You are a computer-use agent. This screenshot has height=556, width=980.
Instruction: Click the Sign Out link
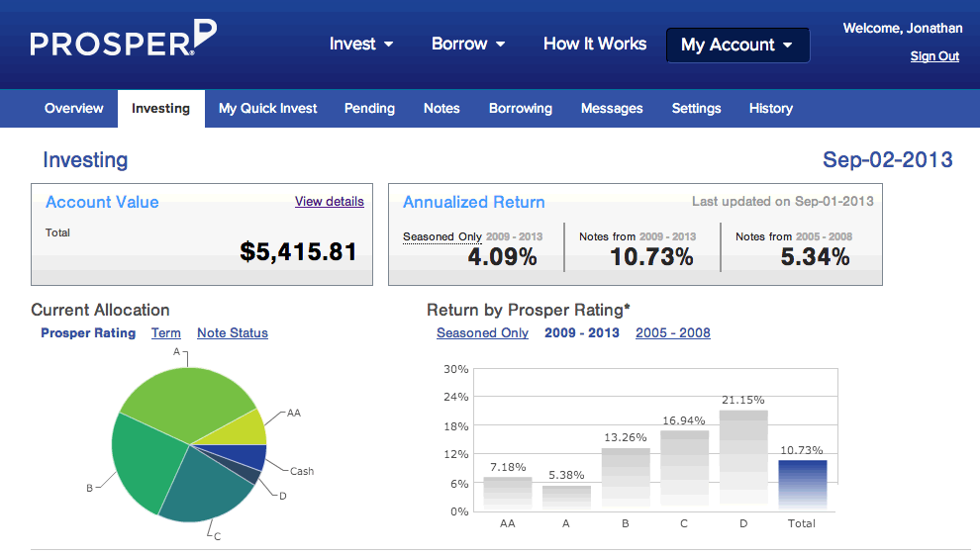coord(934,56)
